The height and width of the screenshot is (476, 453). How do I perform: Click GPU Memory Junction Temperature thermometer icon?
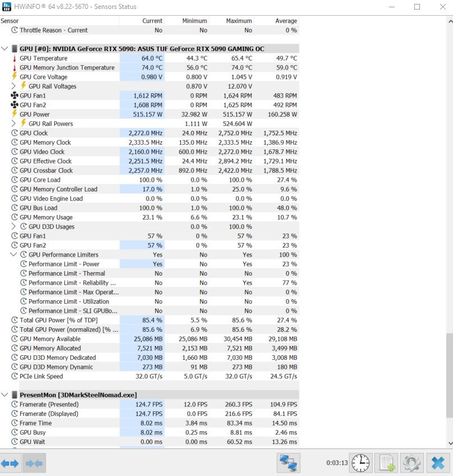point(14,68)
